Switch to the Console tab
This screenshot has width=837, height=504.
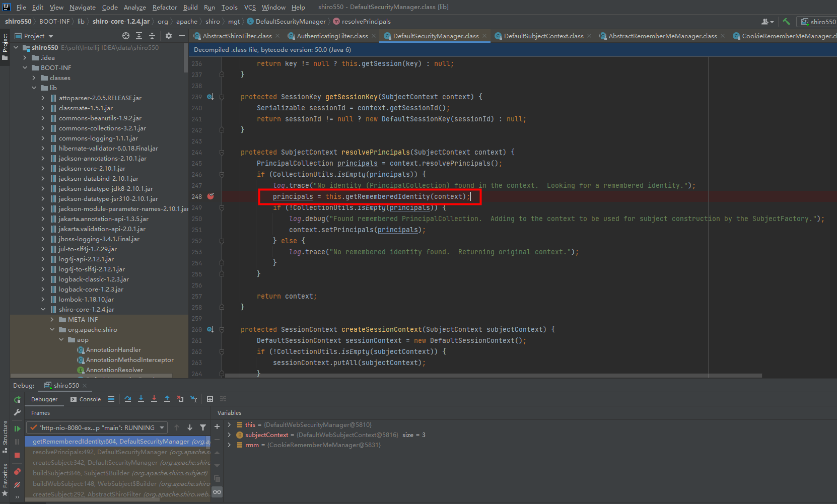pos(86,399)
